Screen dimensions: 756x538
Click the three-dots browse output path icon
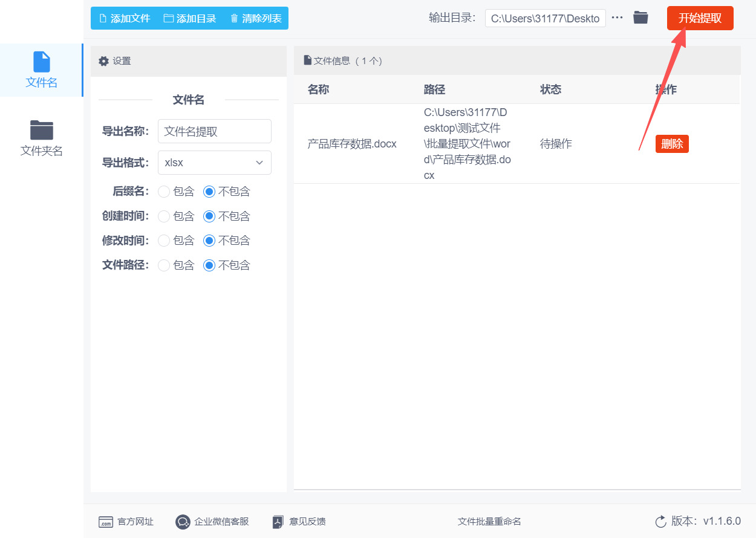[617, 18]
